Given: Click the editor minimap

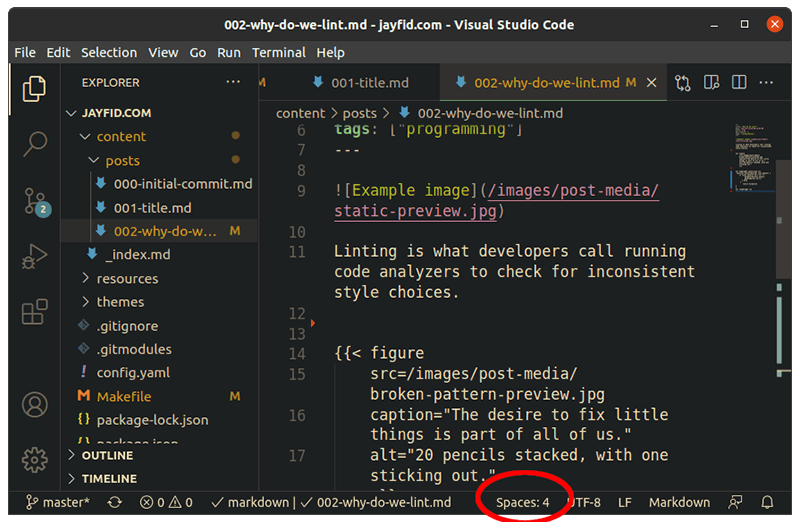Looking at the screenshot, I should [753, 157].
